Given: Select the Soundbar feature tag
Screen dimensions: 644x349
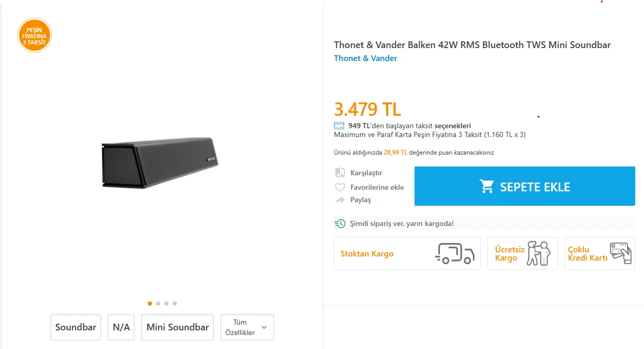Looking at the screenshot, I should click(x=76, y=327).
